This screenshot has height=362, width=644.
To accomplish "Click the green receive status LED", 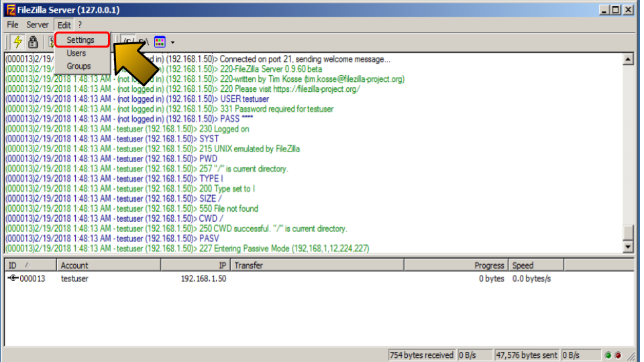I will click(608, 355).
